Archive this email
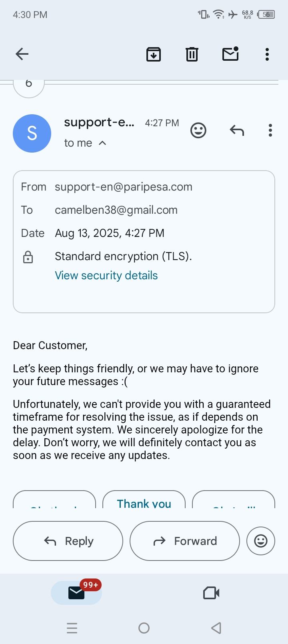This screenshot has width=288, height=644. pos(154,54)
